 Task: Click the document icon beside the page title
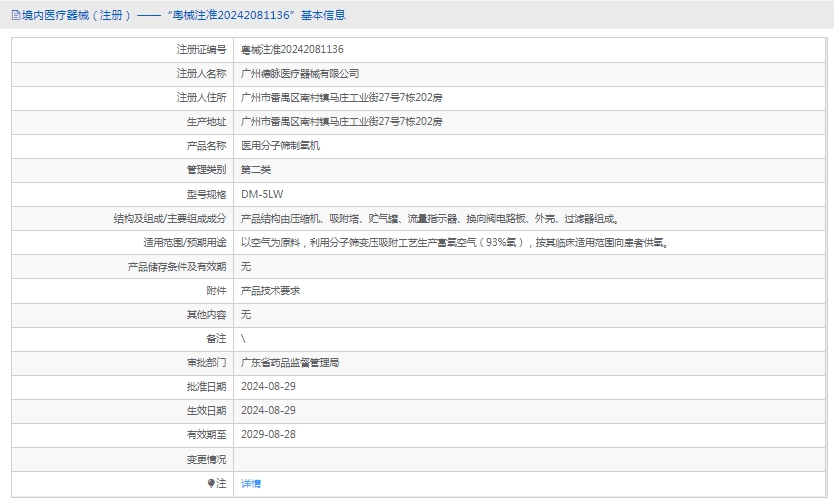pyautogui.click(x=15, y=15)
